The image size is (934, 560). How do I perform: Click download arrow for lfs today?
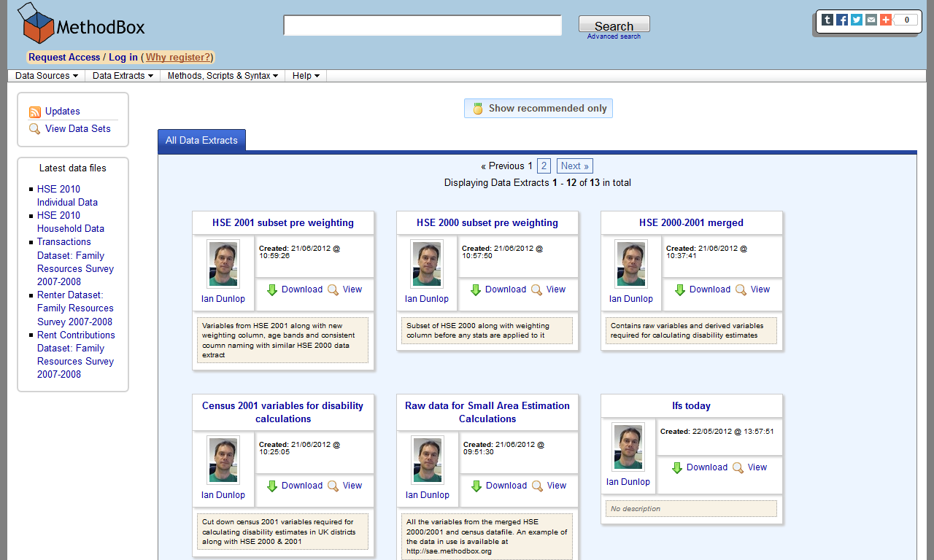[677, 468]
